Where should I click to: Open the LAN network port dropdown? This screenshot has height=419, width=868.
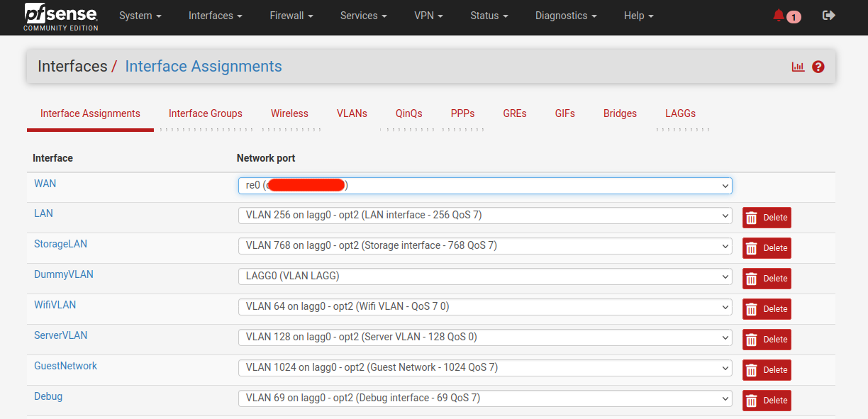coord(485,216)
